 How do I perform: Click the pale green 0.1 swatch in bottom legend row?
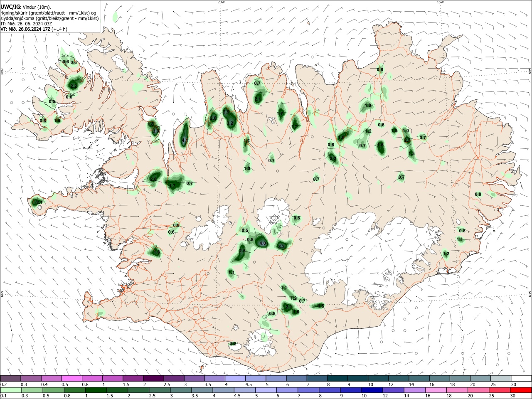pyautogui.click(x=11, y=390)
